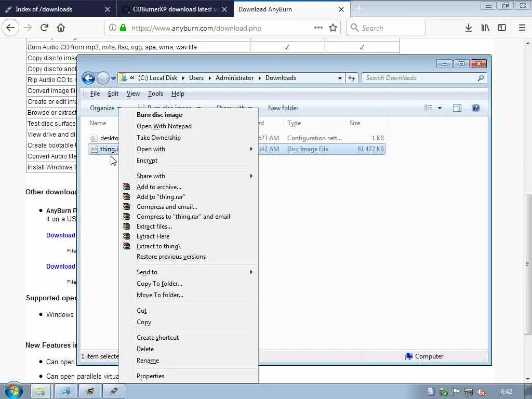
Task: Go back in Explorer window
Action: pyautogui.click(x=88, y=78)
